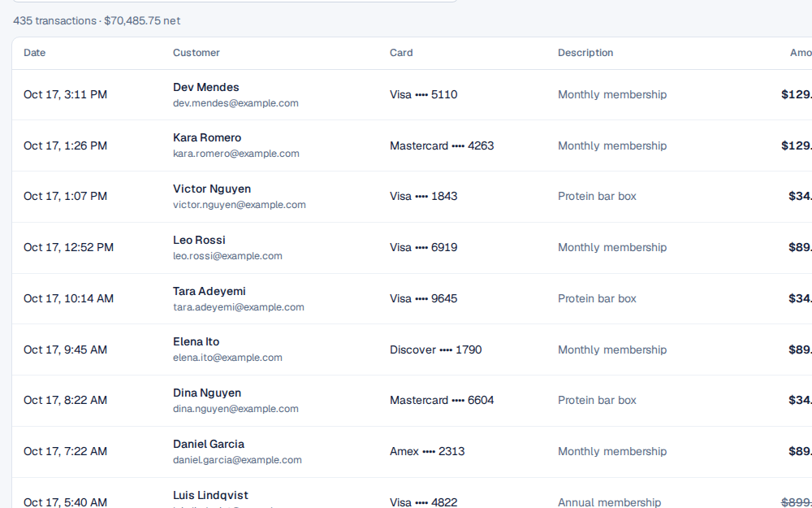This screenshot has width=812, height=508.
Task: Click date Oct 17, 1:26 PM
Action: click(x=65, y=145)
